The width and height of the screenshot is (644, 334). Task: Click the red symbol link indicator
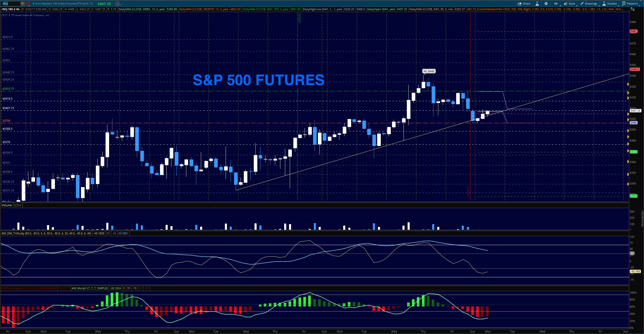(28, 4)
